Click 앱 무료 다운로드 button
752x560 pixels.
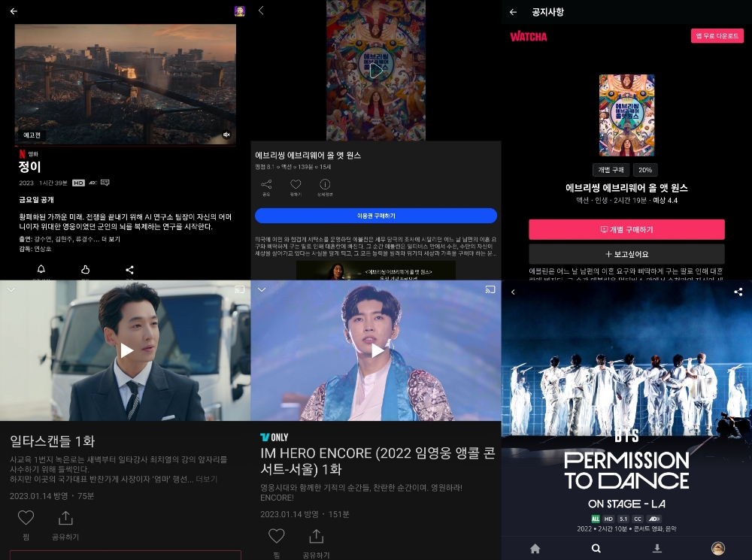click(x=717, y=36)
